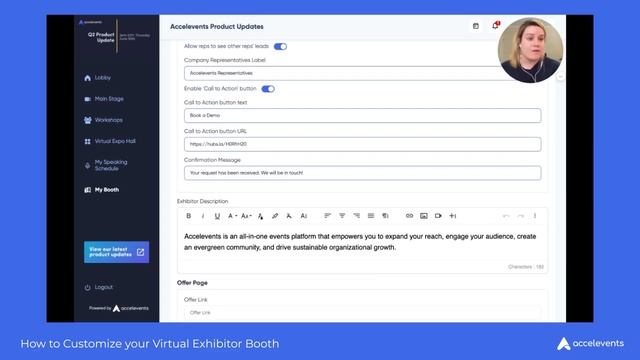Viewport: 640px width, 360px height.
Task: Click 'Powered by accelevents' link
Action: pyautogui.click(x=119, y=308)
